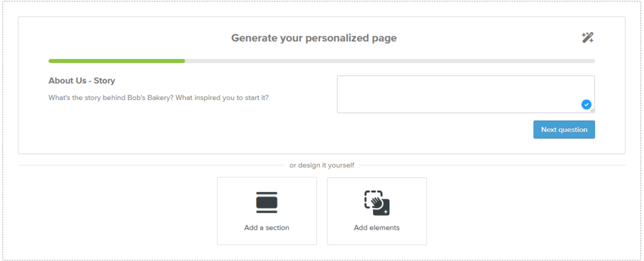Select the 'Add a section' label
Screen dimensions: 644x261
[267, 228]
